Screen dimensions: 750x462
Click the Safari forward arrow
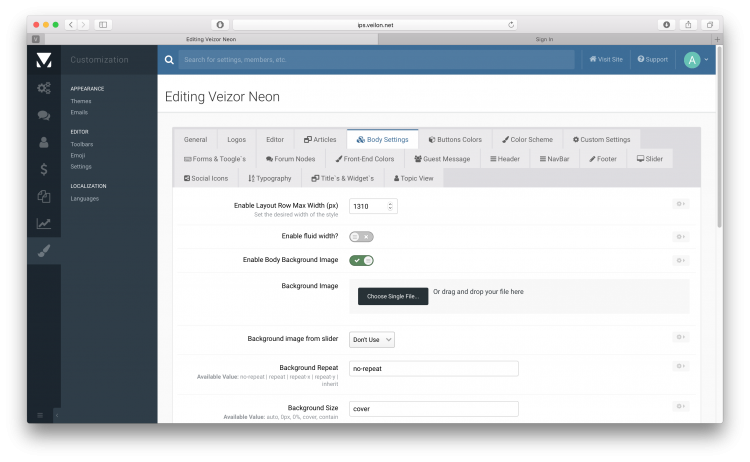(x=83, y=24)
